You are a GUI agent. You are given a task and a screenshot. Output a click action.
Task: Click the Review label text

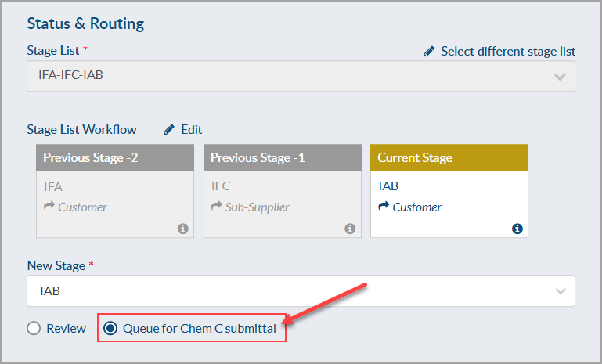[x=67, y=329]
